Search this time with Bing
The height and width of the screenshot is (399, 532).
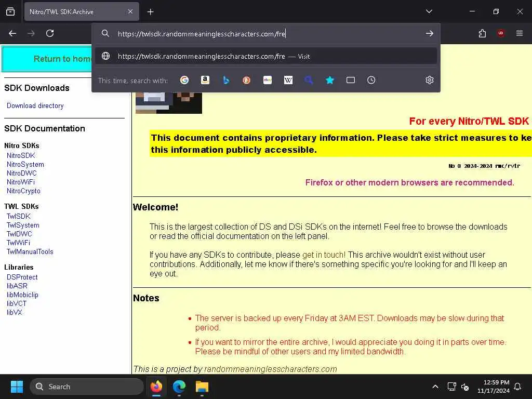pyautogui.click(x=226, y=80)
